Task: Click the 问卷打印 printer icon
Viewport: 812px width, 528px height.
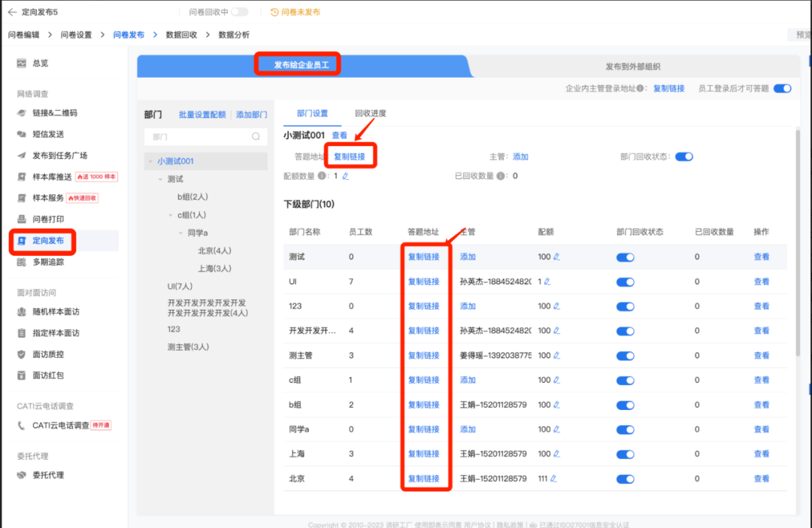Action: pos(21,219)
